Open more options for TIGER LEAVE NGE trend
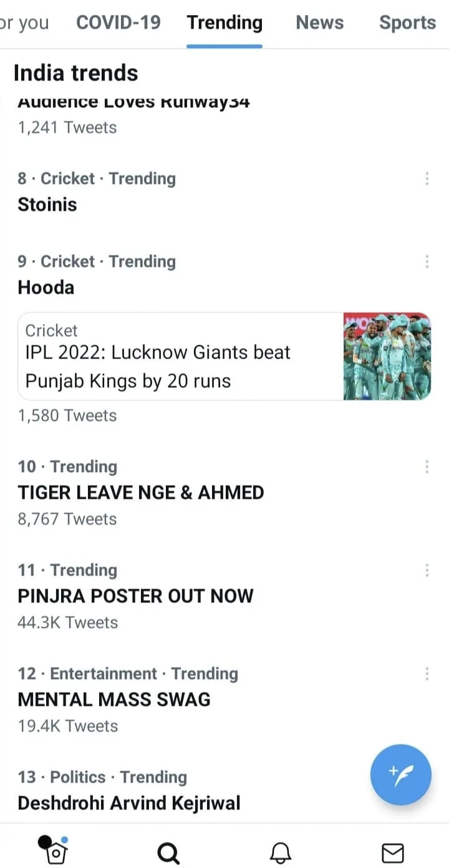 pyautogui.click(x=427, y=467)
